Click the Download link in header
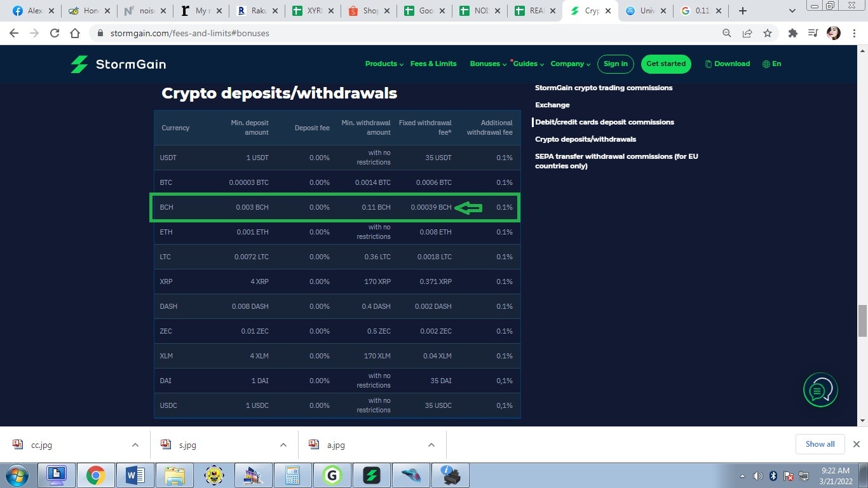This screenshot has height=488, width=868. [x=728, y=64]
